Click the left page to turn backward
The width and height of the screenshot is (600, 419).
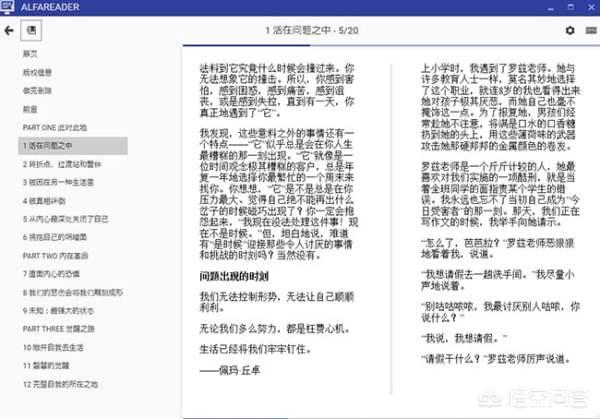(283, 230)
